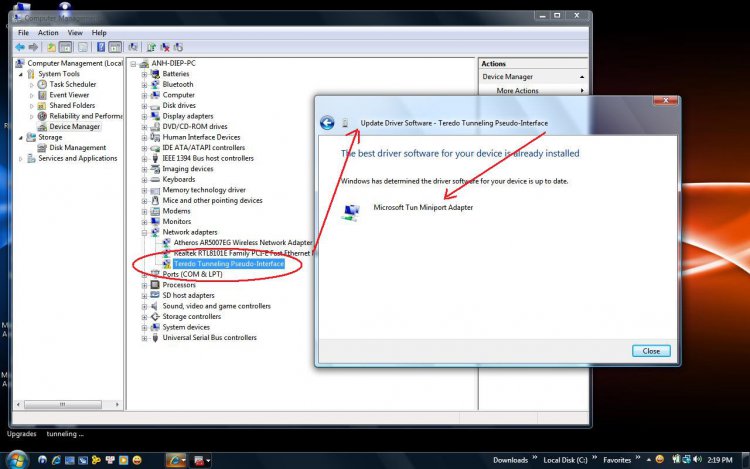Go back using the dialog's blue arrow button
The image size is (750, 469).
(327, 123)
